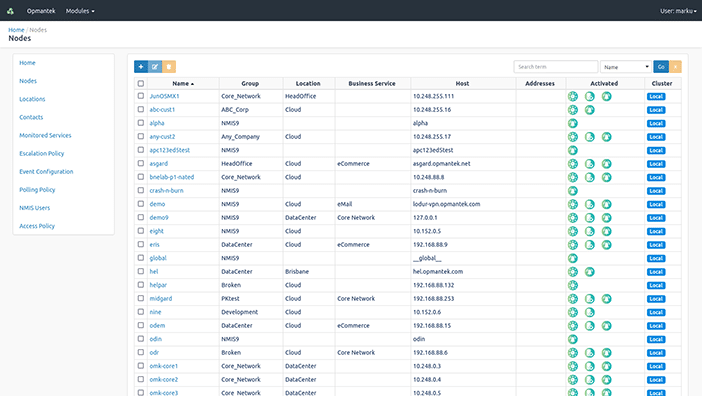
Task: Check the box for abc-cust1 row
Action: click(141, 109)
